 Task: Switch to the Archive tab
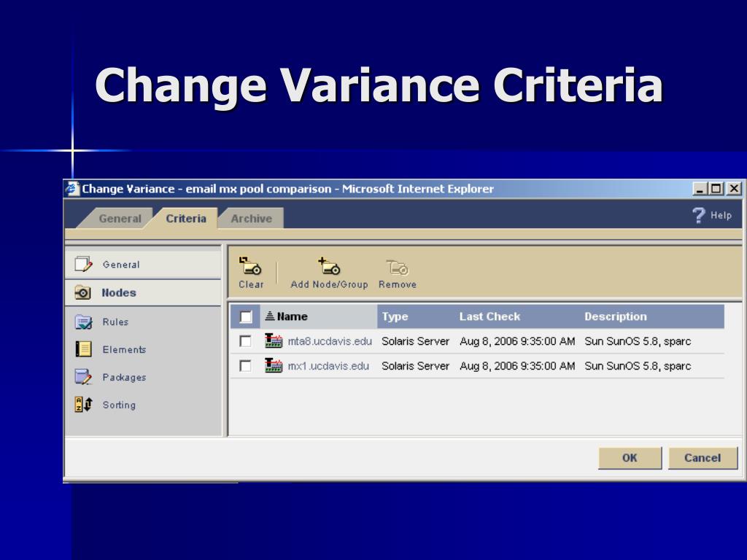pyautogui.click(x=251, y=219)
